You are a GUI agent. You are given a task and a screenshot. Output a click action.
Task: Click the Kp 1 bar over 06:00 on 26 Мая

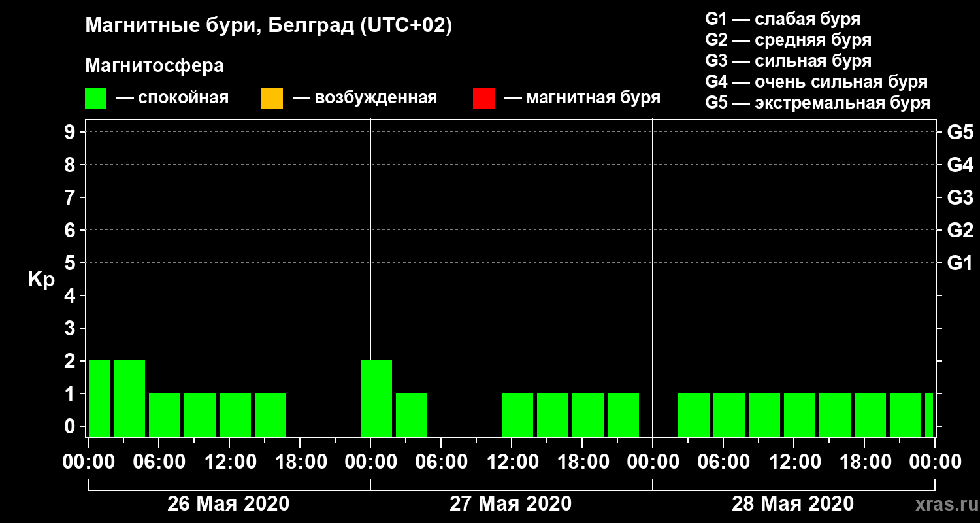(x=165, y=414)
